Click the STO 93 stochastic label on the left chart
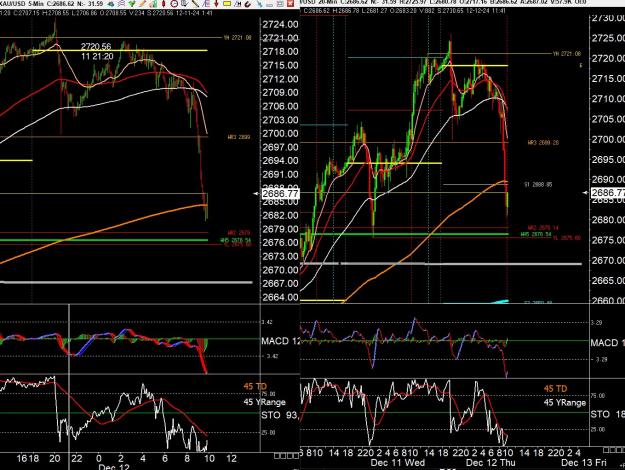The width and height of the screenshot is (625, 470). (x=279, y=415)
